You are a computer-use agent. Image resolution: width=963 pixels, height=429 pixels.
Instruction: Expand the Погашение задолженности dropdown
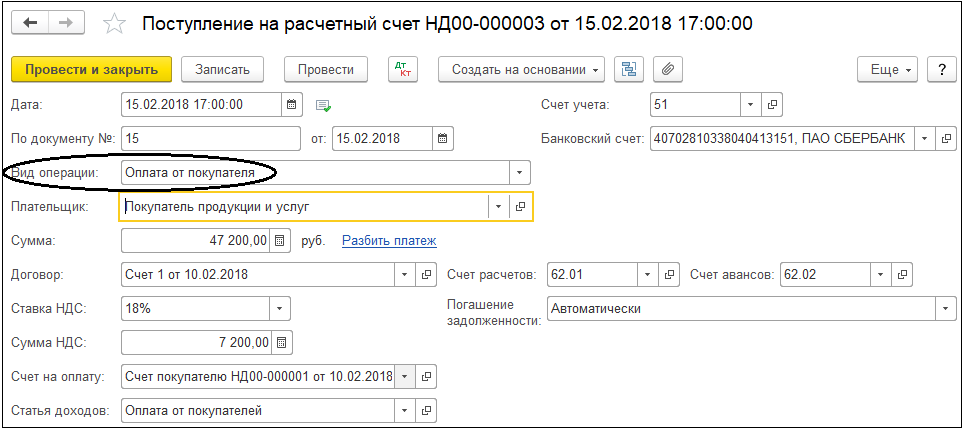tap(946, 308)
